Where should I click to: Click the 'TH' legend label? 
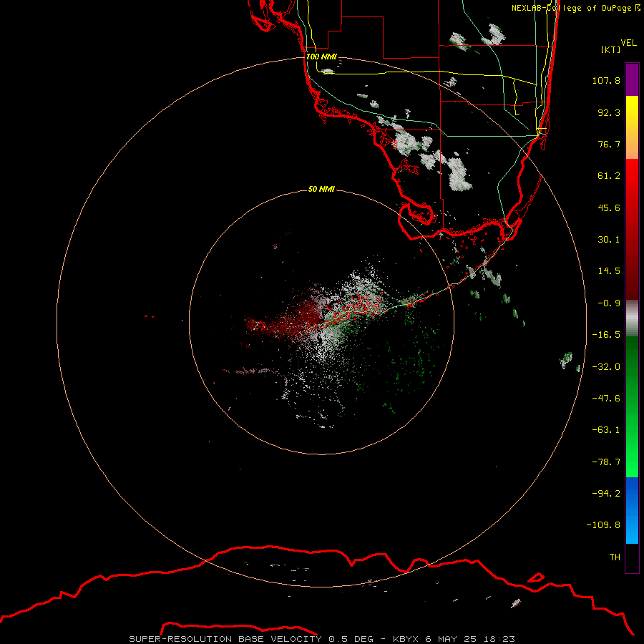coord(615,557)
